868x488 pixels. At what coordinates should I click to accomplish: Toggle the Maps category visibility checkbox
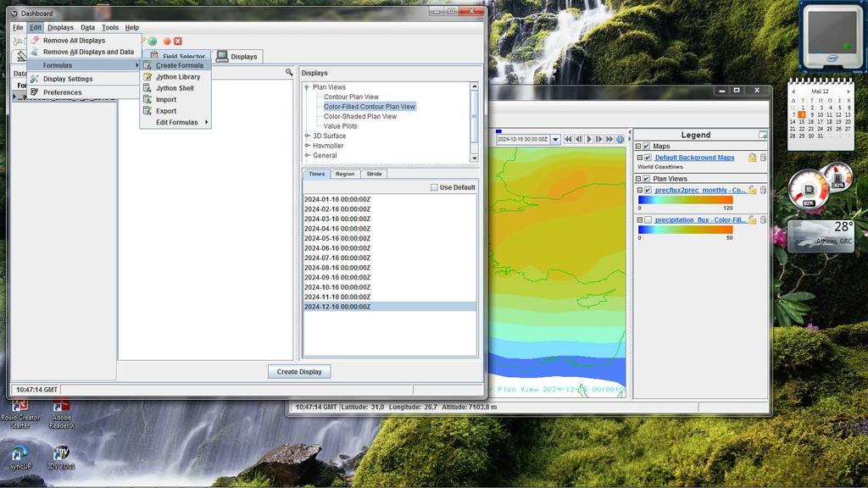(646, 146)
